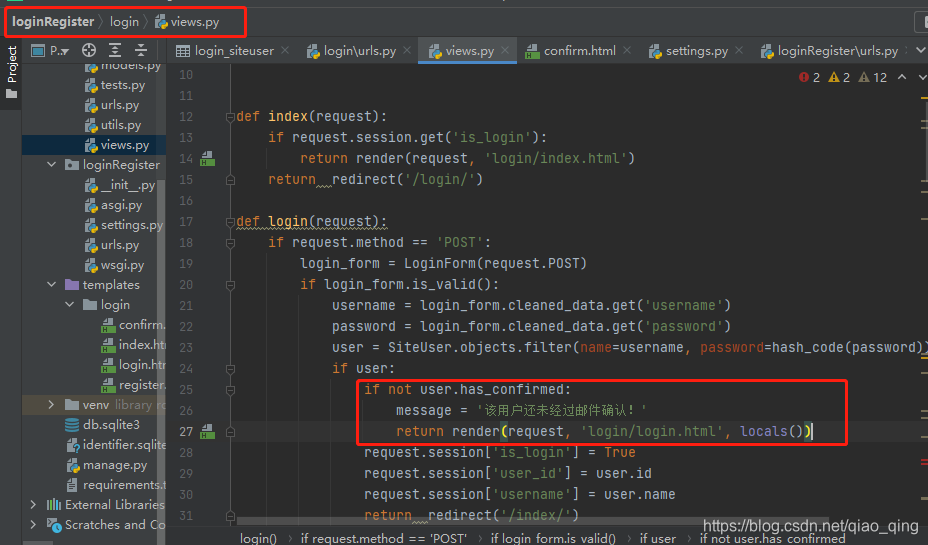Collapse the loginRegister folder

click(52, 165)
